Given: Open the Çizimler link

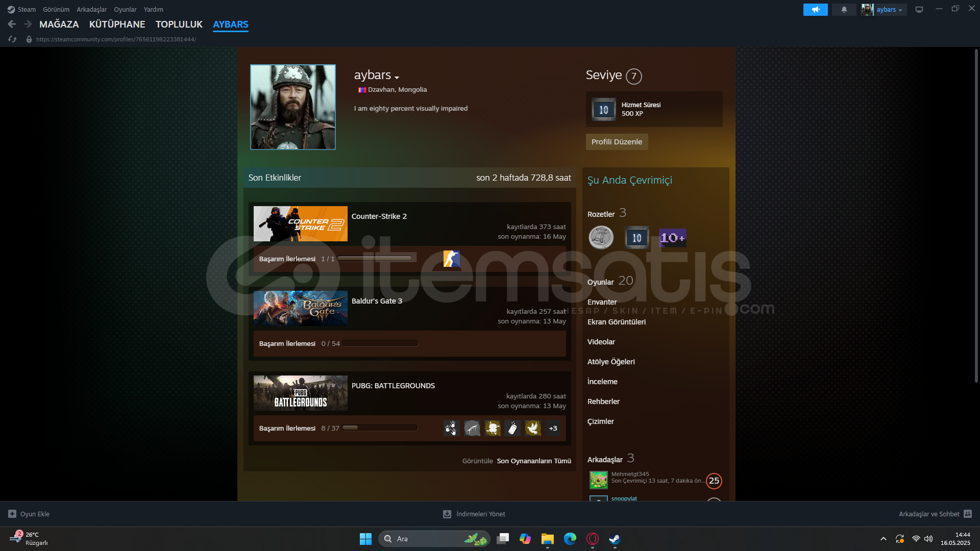Looking at the screenshot, I should pyautogui.click(x=601, y=421).
